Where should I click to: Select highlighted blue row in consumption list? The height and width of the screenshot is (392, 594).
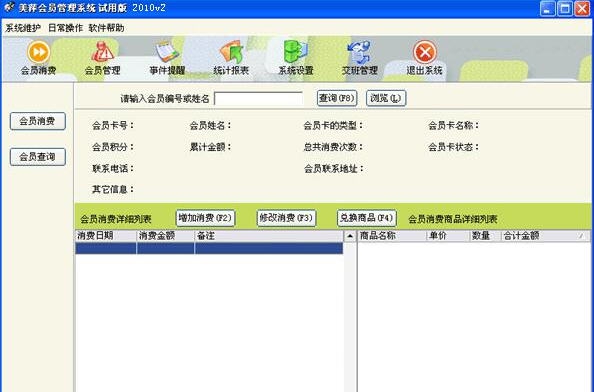coord(209,248)
